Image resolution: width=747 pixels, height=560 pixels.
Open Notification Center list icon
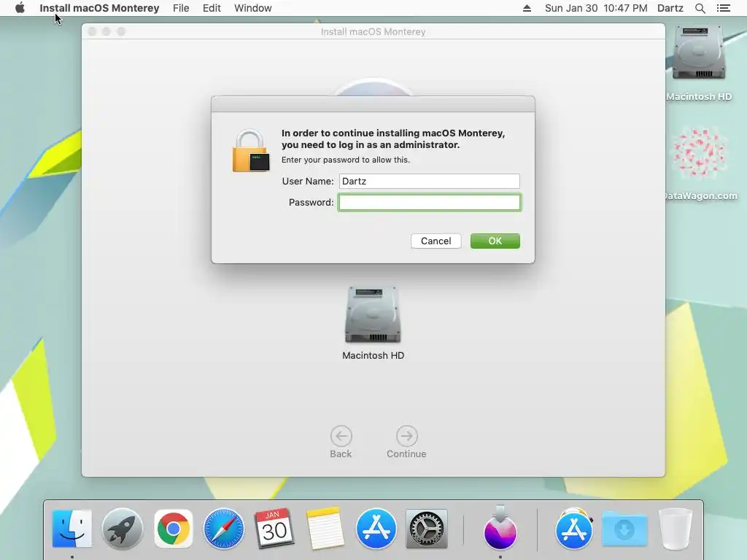724,8
